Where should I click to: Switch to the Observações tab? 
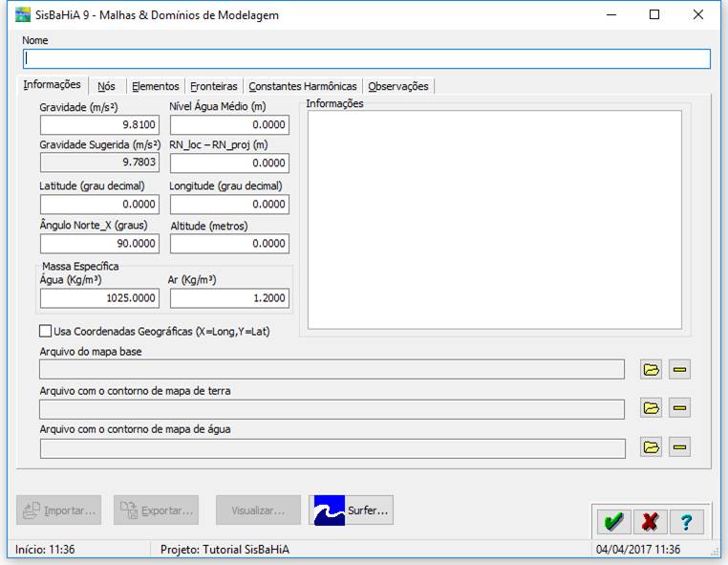point(398,86)
